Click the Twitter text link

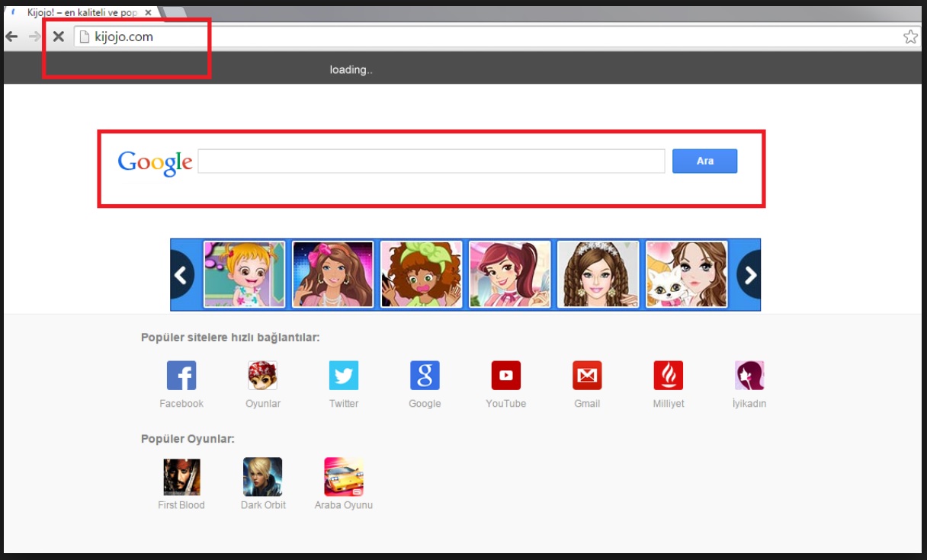click(344, 404)
